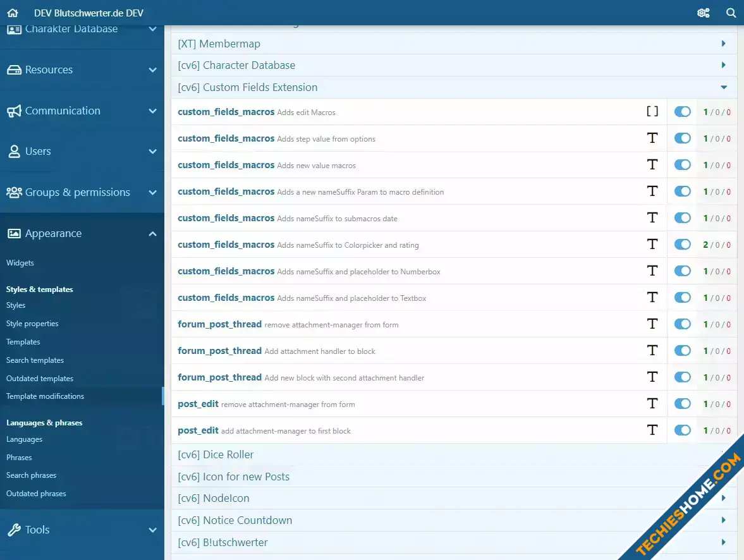This screenshot has width=744, height=560.
Task: Click T icon on 'Adds new value macros'
Action: click(x=652, y=165)
